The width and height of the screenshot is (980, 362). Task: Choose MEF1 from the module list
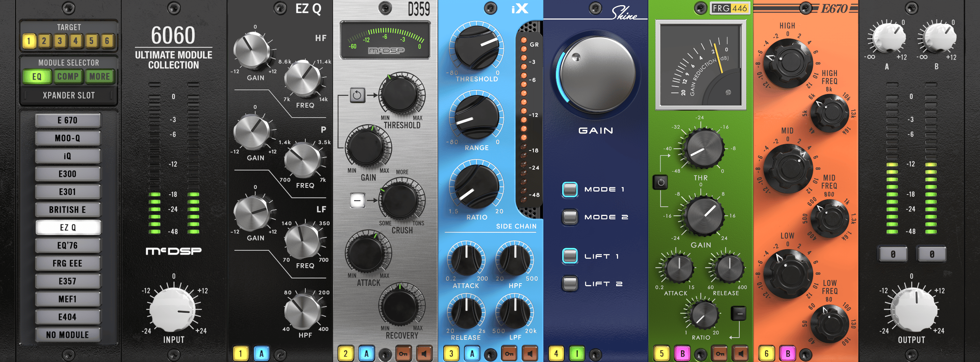point(68,299)
